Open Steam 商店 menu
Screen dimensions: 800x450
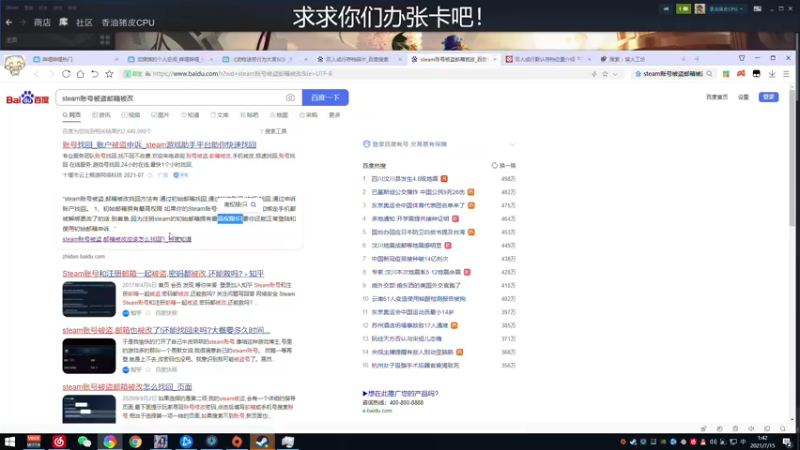42,22
